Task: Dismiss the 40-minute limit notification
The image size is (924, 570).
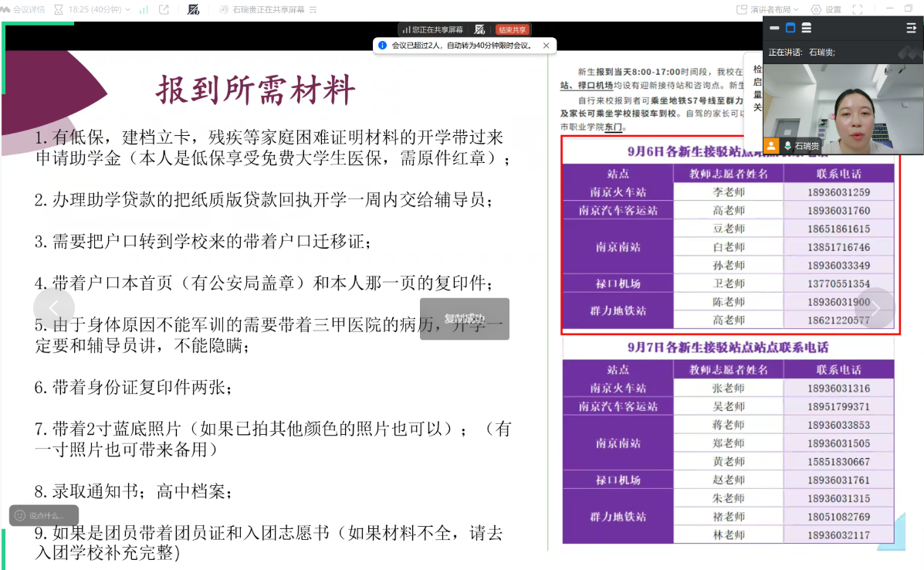Action: click(x=547, y=46)
